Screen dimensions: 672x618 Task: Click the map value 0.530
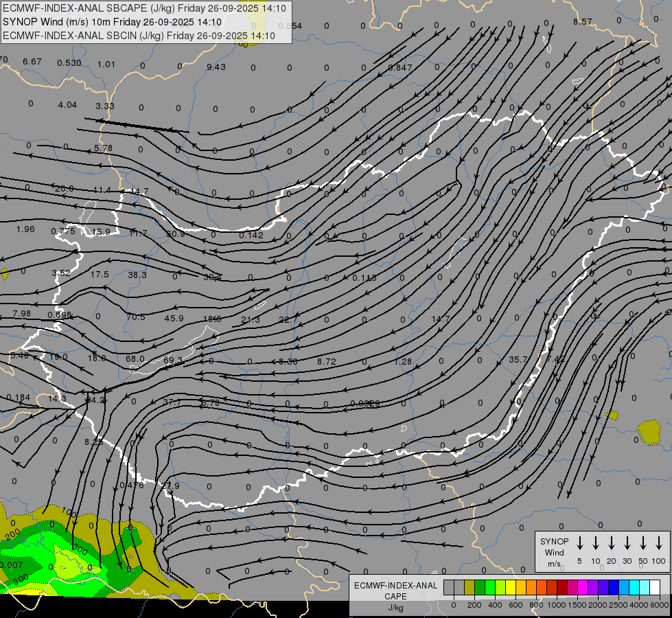pos(69,63)
